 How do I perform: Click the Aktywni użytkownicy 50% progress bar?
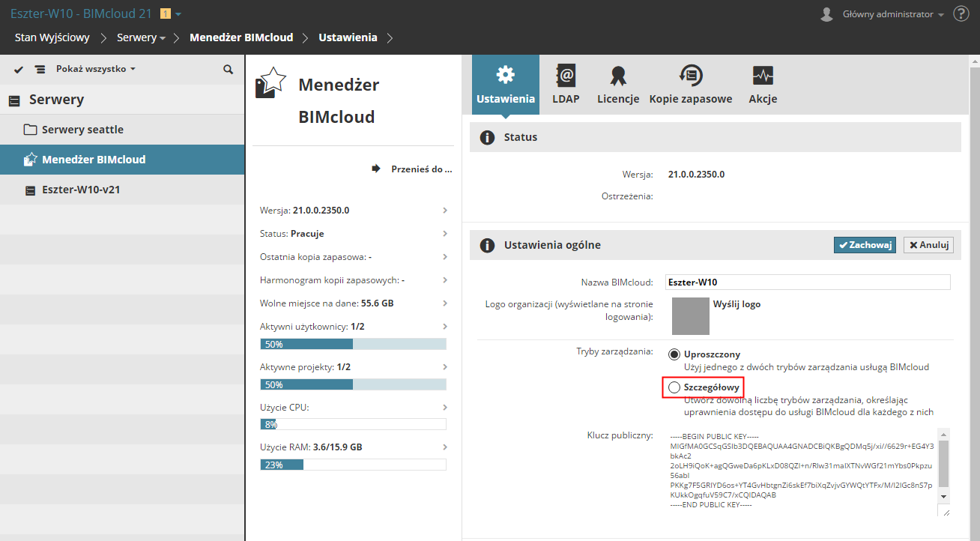(x=353, y=344)
